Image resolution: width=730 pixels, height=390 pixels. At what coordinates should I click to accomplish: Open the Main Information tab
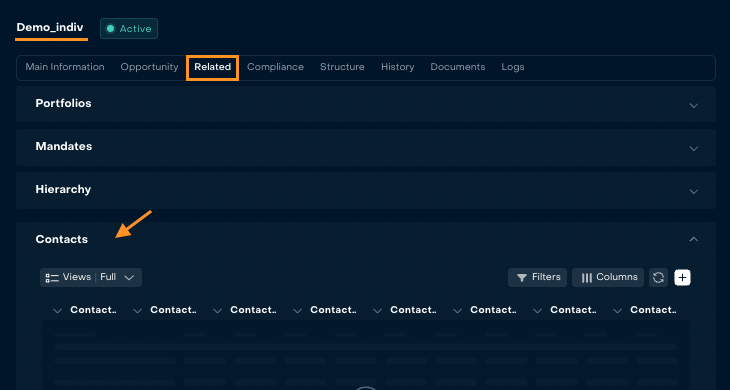[x=65, y=67]
